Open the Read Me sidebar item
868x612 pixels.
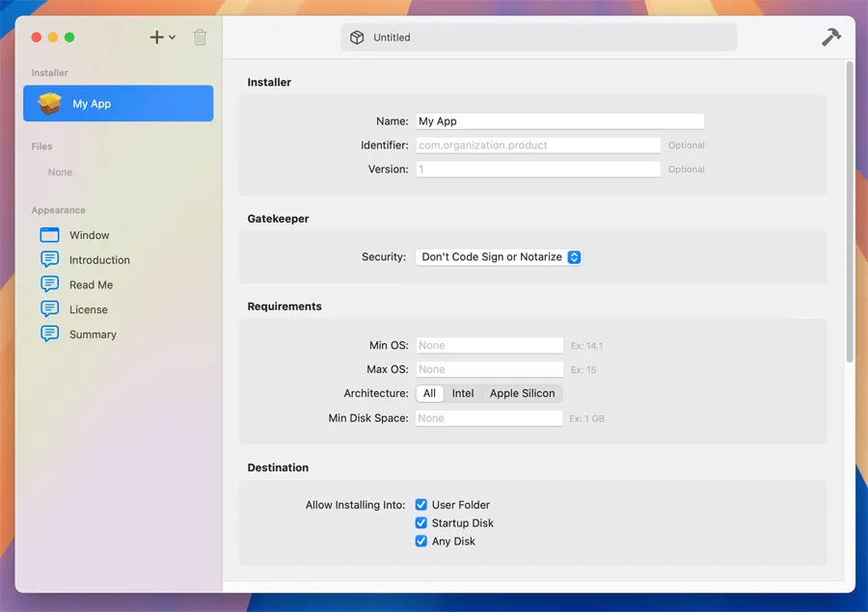(91, 285)
